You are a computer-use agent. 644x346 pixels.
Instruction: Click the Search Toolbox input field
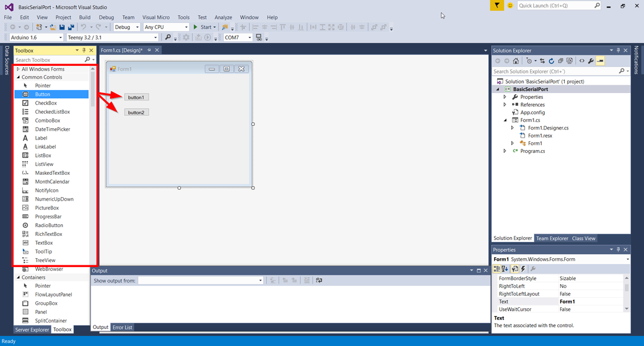(x=49, y=60)
